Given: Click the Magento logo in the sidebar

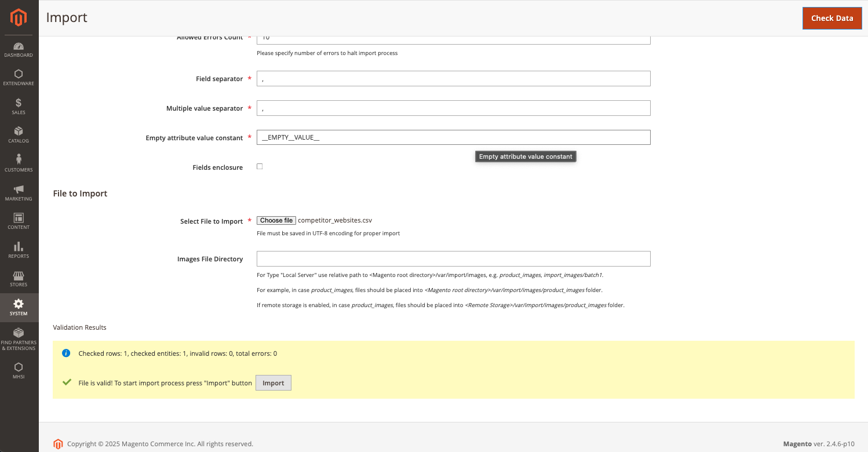Looking at the screenshot, I should coord(19,18).
